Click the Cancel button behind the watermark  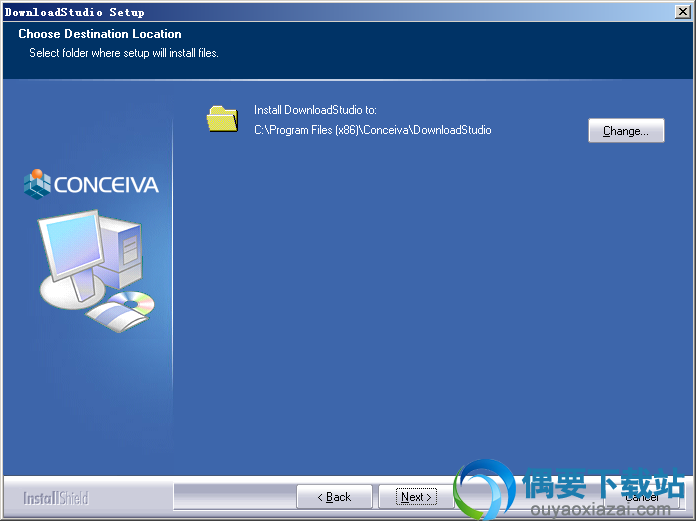(642, 497)
